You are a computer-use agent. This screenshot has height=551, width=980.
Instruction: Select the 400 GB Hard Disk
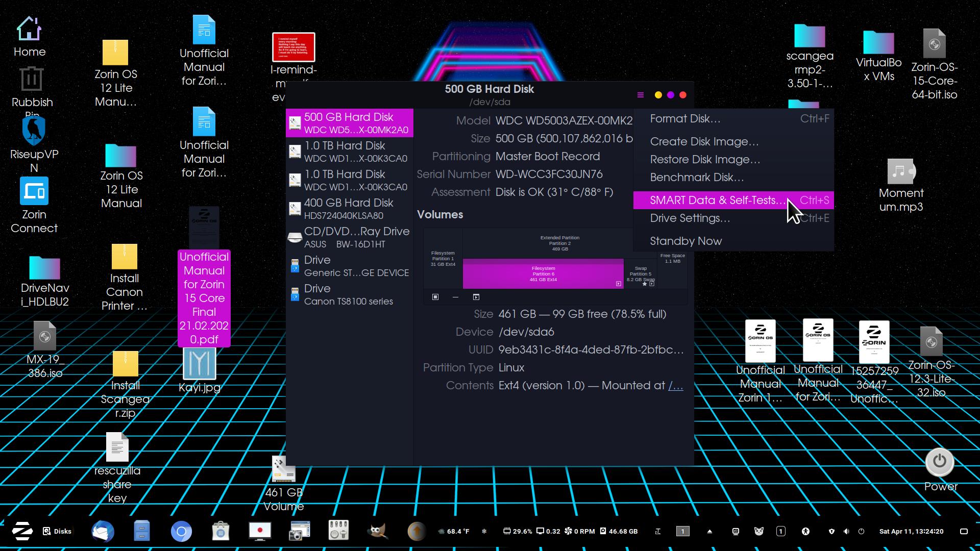(349, 209)
